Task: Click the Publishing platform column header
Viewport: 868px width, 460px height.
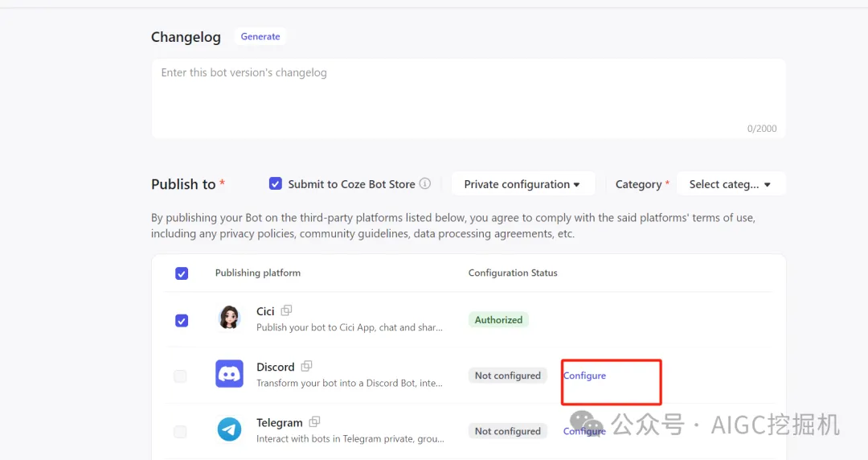Action: click(258, 273)
